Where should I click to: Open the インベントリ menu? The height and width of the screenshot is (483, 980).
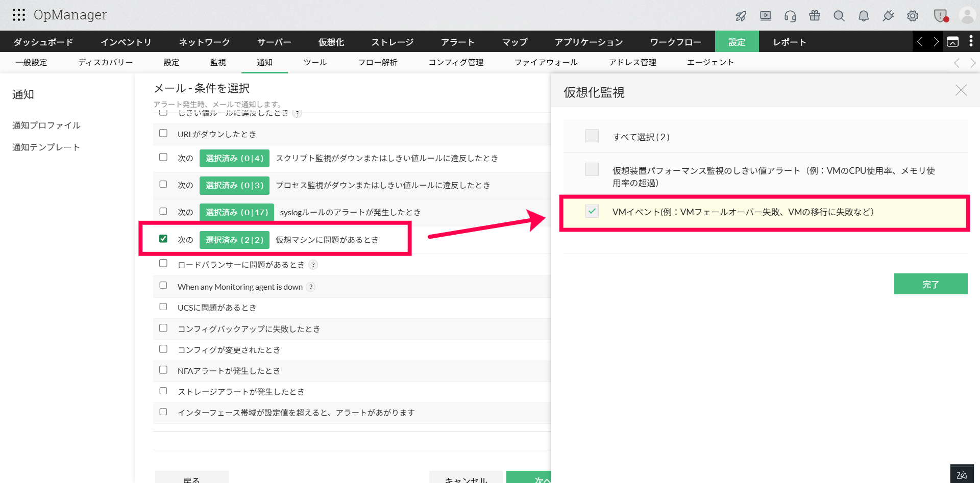coord(126,42)
